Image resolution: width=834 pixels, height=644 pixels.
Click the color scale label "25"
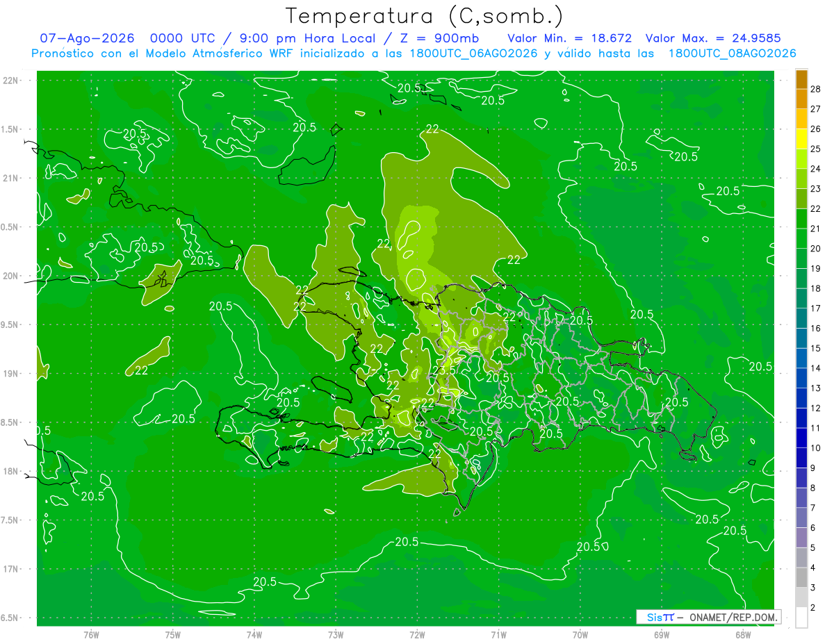click(816, 148)
